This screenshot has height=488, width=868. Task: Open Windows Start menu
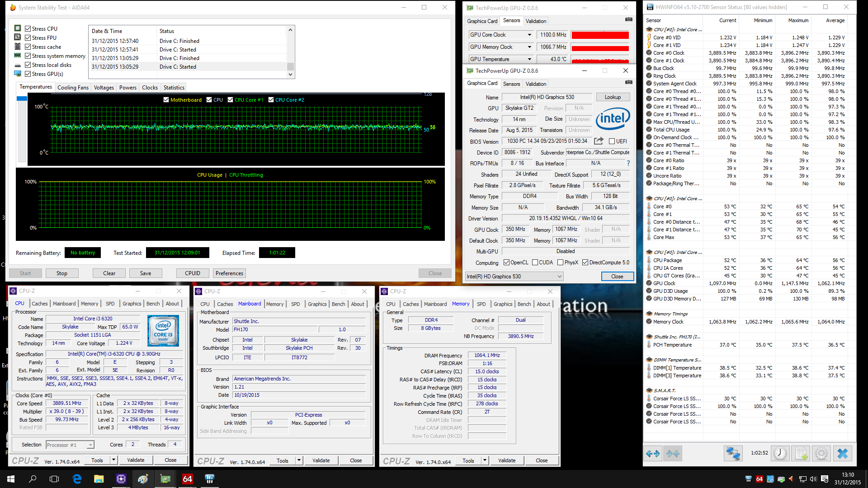click(11, 479)
